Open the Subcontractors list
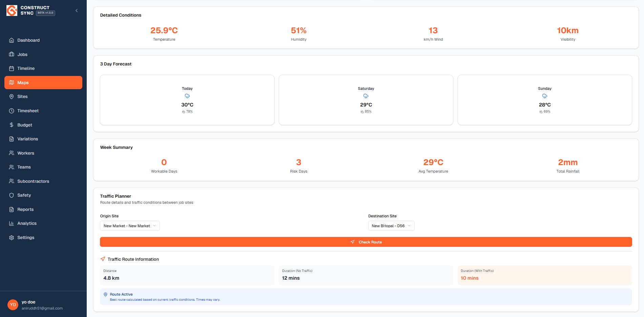This screenshot has width=644, height=317. coord(33,181)
